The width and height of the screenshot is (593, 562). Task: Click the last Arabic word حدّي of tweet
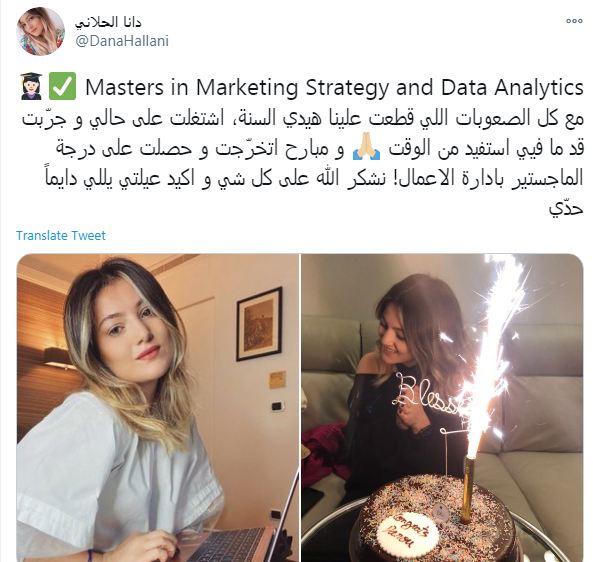pos(566,208)
